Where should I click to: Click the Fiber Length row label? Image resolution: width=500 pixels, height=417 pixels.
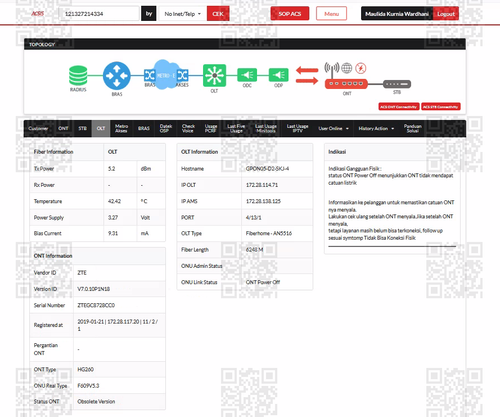(195, 250)
